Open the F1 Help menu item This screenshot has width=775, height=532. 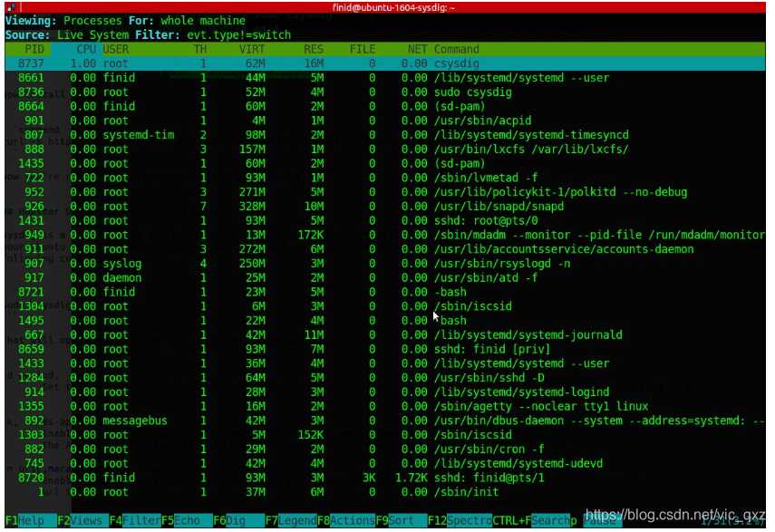point(31,520)
